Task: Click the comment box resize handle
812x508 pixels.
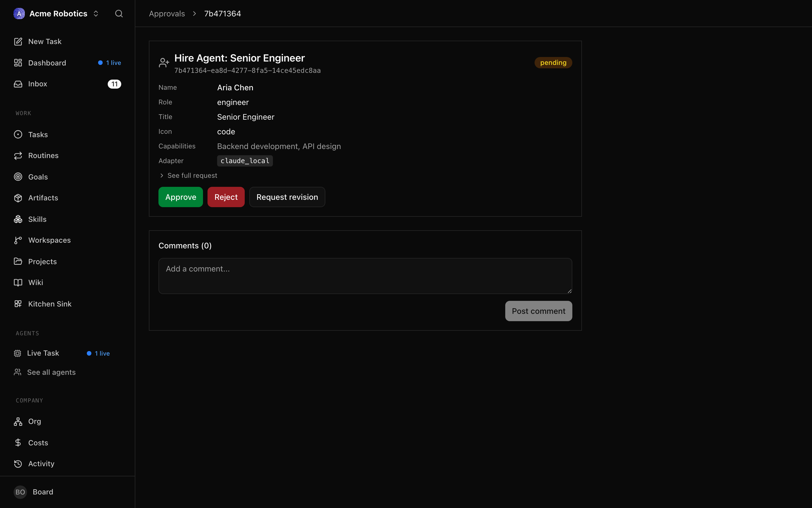Action: 569,291
